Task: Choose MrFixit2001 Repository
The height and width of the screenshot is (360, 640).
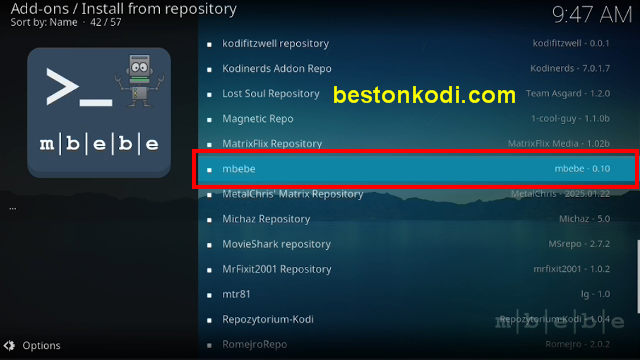Action: click(416, 269)
